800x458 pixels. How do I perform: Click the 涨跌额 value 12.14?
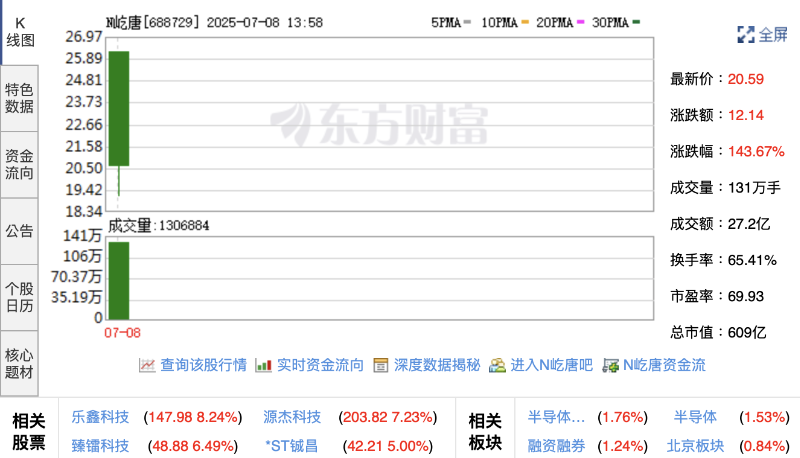click(745, 115)
